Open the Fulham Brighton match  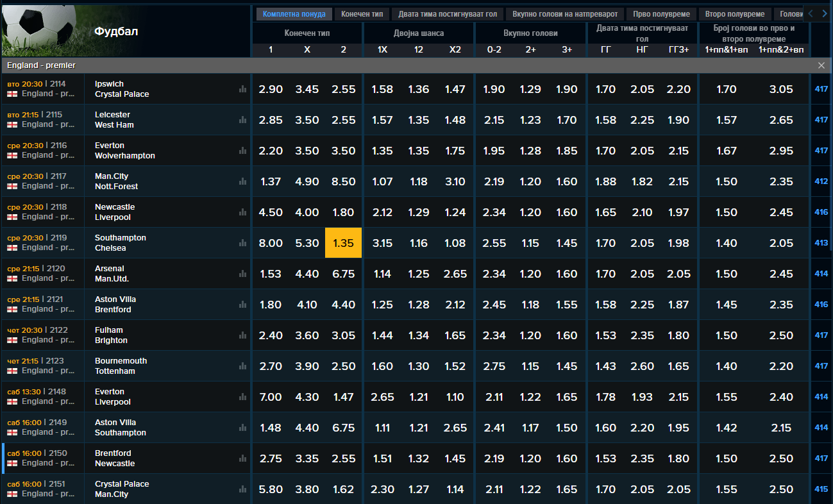pos(111,335)
